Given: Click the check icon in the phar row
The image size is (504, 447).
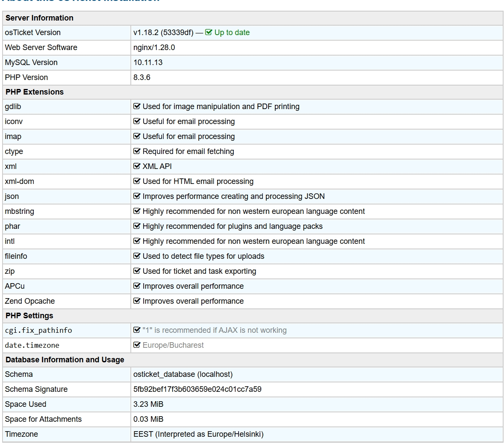Looking at the screenshot, I should pyautogui.click(x=137, y=226).
